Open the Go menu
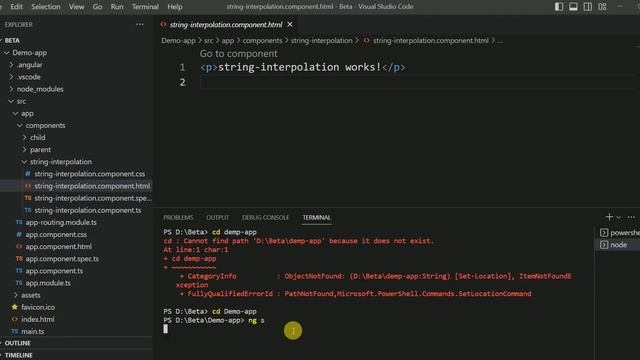Image resolution: width=640 pixels, height=360 pixels. pyautogui.click(x=97, y=7)
